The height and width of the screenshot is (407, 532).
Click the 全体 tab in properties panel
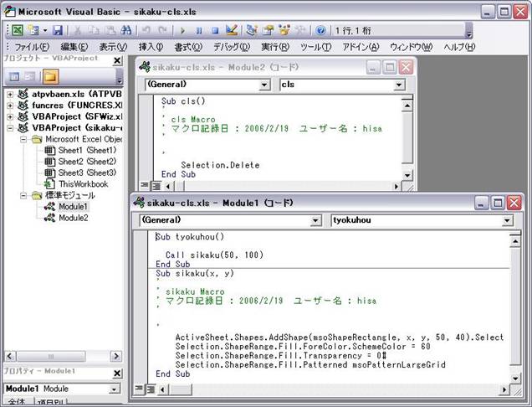(x=18, y=402)
